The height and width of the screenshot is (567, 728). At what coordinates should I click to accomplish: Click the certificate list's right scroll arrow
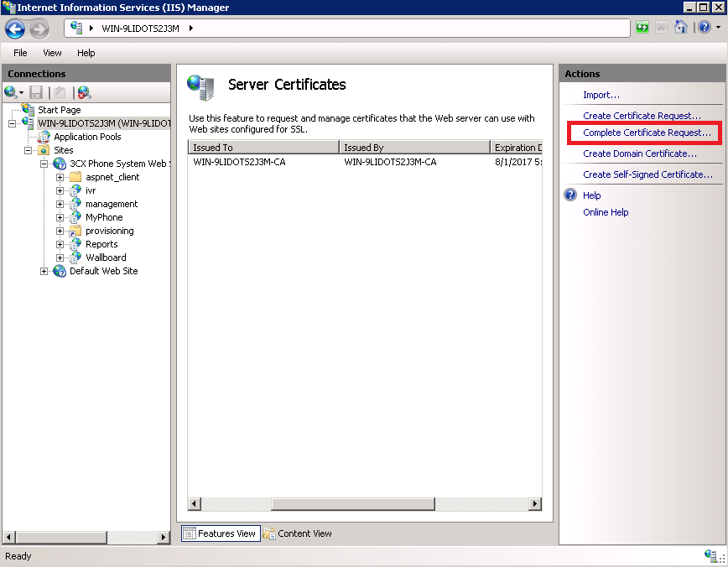(535, 504)
